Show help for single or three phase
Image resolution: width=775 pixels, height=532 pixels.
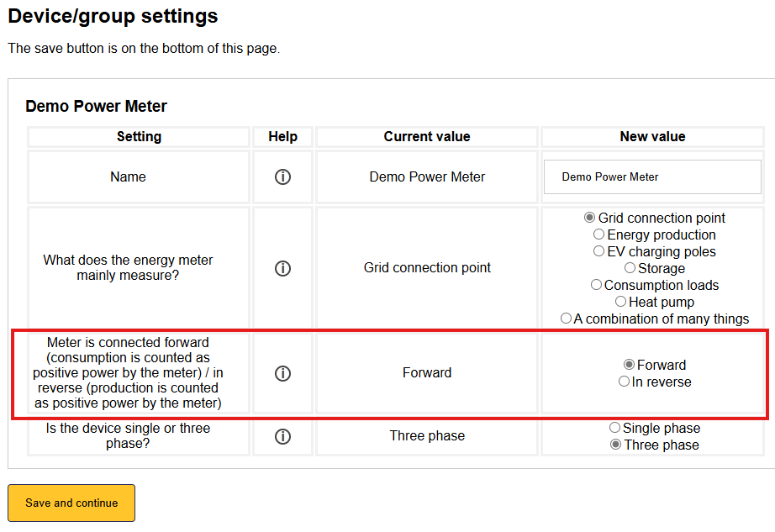282,436
